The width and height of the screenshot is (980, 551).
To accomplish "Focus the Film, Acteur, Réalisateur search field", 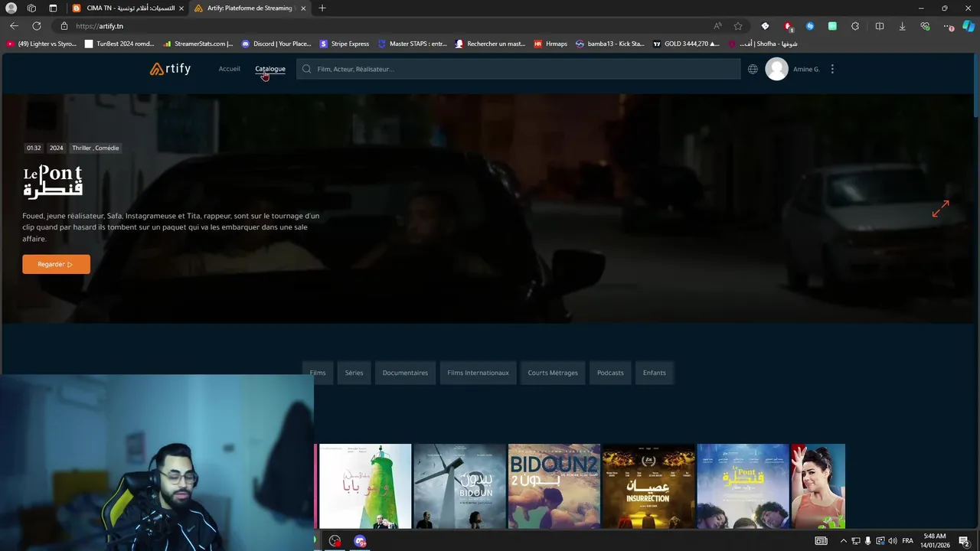I will (x=518, y=69).
